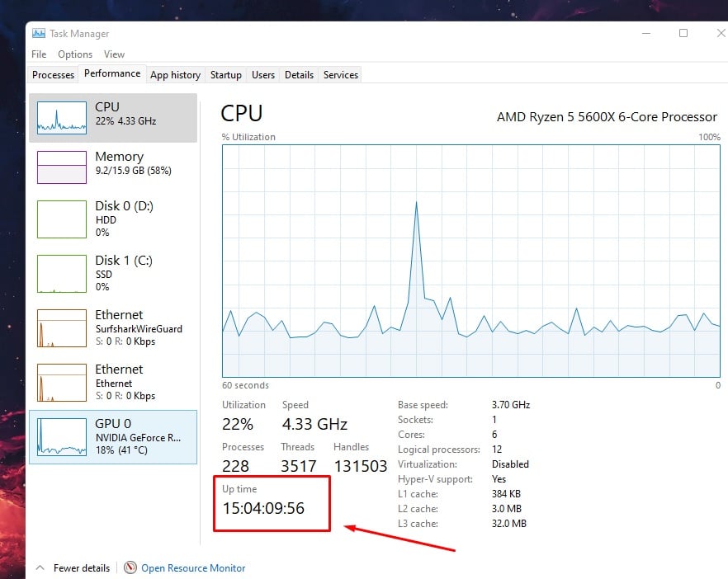Open the Users tab
This screenshot has height=579, width=728.
[262, 75]
